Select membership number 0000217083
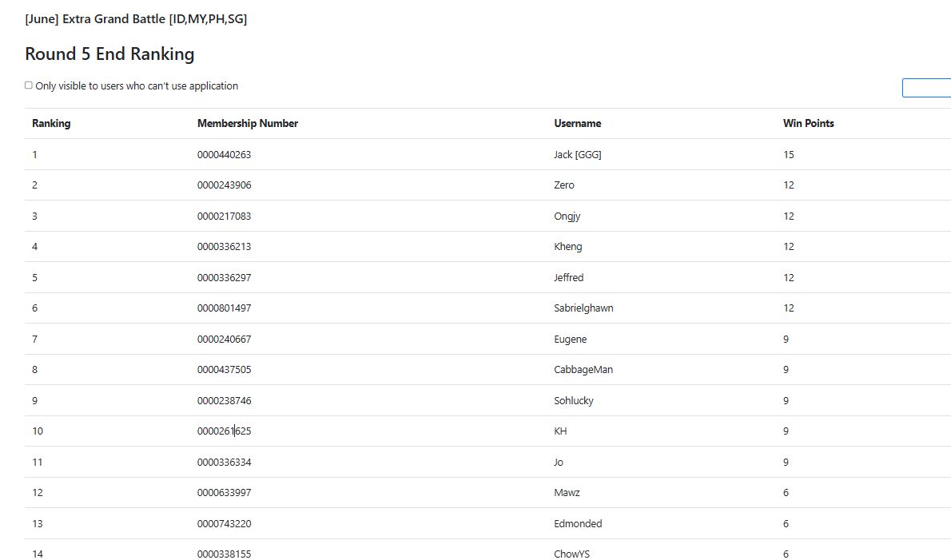Screen dimensions: 951x560 [224, 216]
